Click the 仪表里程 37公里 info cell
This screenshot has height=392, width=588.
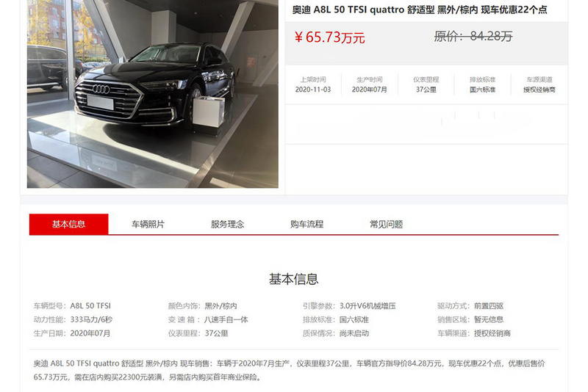pos(426,84)
